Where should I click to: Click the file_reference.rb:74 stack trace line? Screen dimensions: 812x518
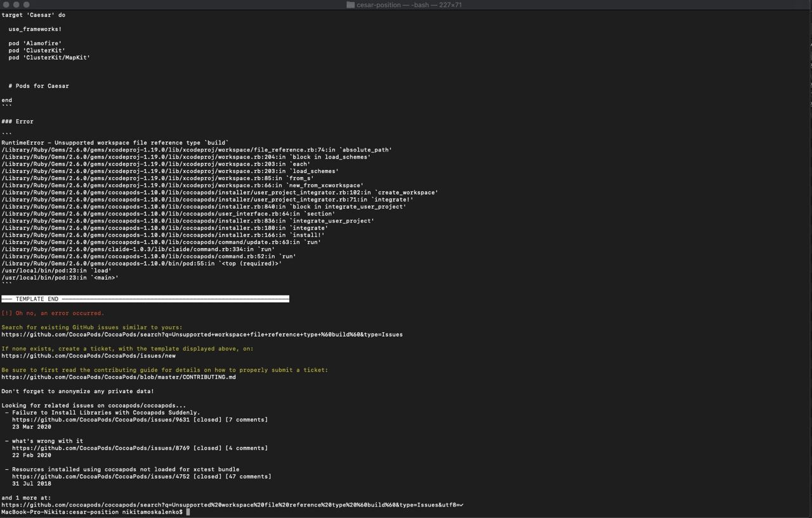coord(197,150)
